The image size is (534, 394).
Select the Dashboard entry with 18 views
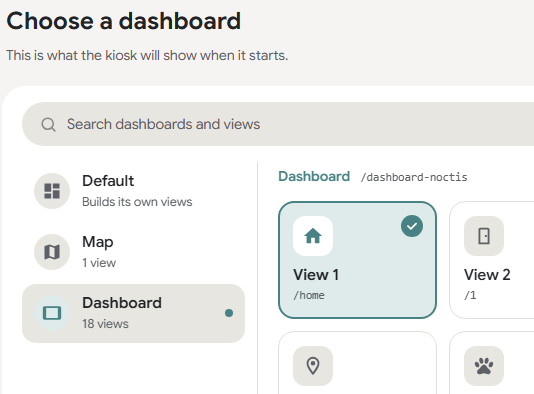coord(134,313)
